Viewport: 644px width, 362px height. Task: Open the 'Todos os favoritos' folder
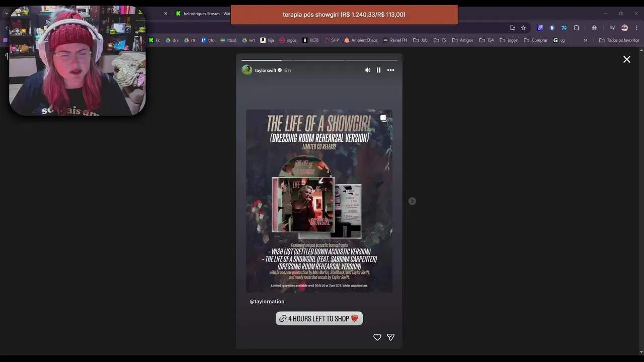click(x=619, y=40)
